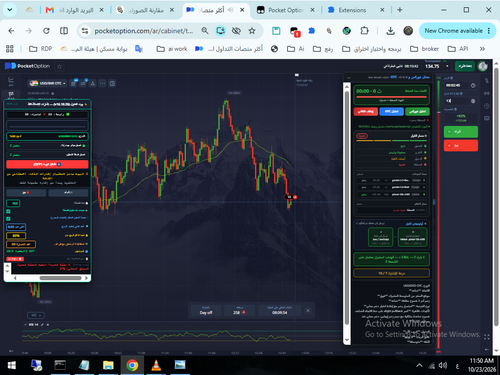Viewport: 500px width, 375px height.
Task: Click the green top-up button in header
Action: point(465,66)
